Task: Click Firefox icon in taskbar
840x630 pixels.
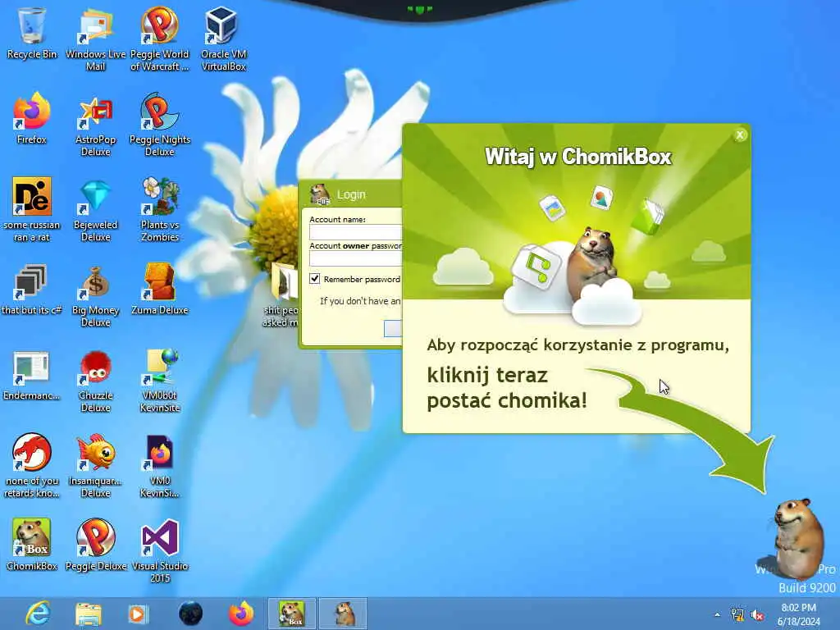Action: pos(241,614)
